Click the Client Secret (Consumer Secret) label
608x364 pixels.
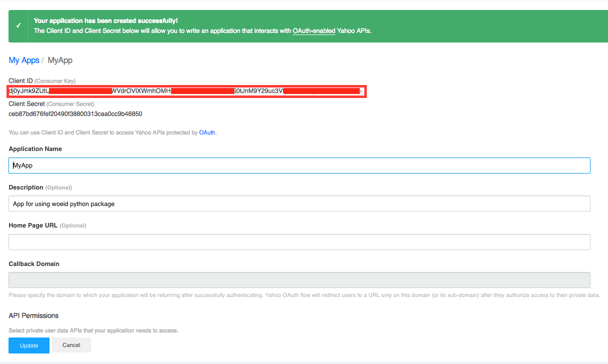point(52,104)
